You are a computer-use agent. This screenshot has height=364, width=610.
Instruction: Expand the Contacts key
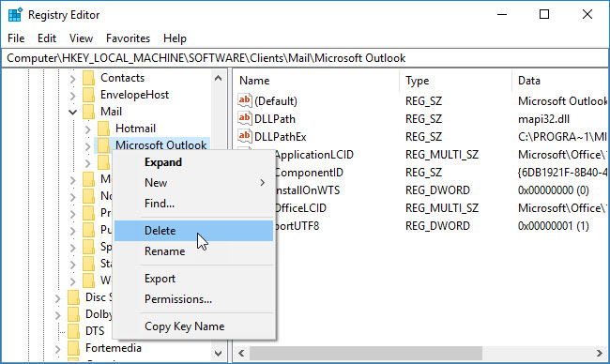(x=73, y=79)
